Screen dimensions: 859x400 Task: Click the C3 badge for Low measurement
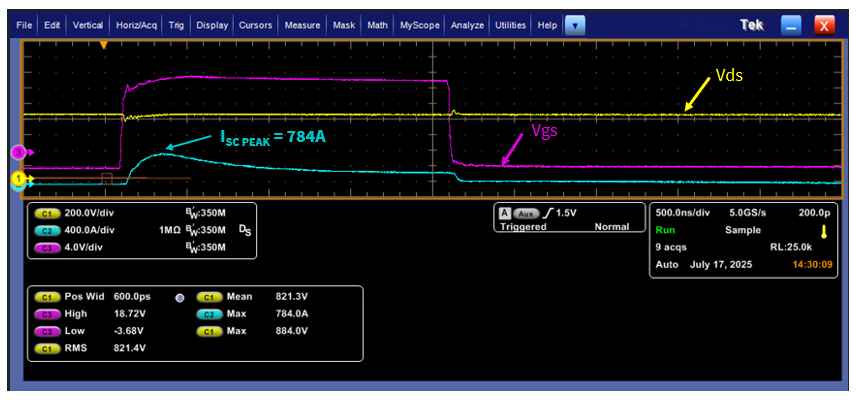[47, 331]
